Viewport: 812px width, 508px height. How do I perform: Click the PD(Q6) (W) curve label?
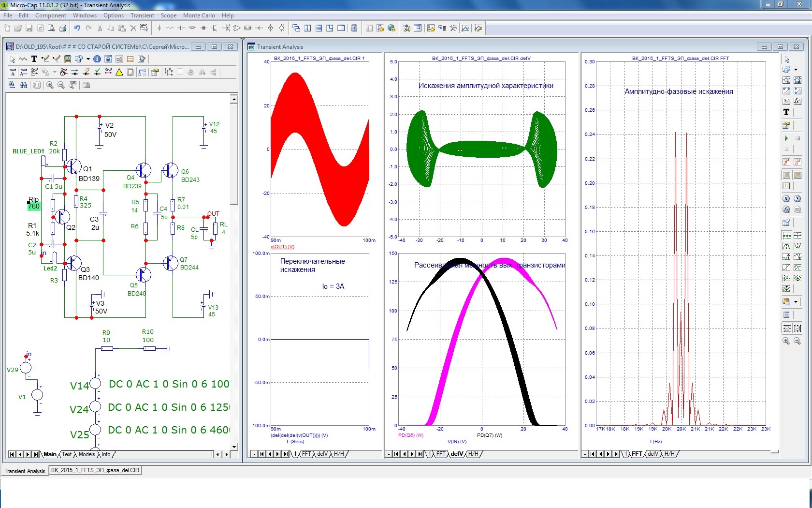pos(411,435)
